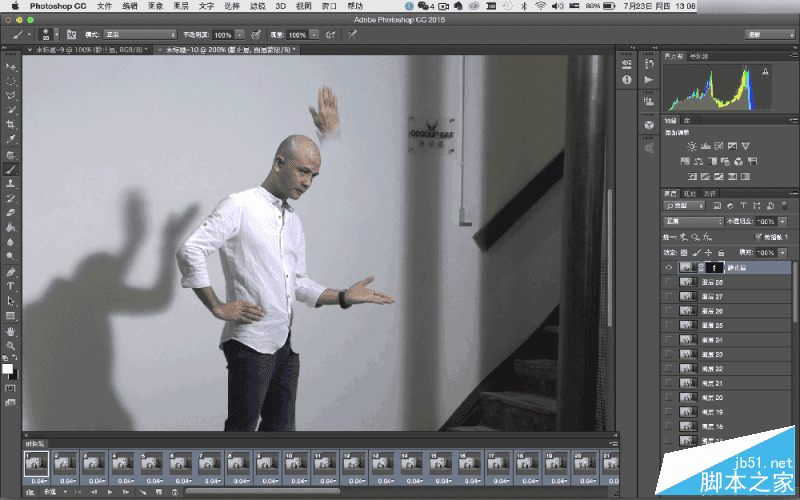
Task: Show layer 23 via its visibility box
Action: pyautogui.click(x=669, y=354)
